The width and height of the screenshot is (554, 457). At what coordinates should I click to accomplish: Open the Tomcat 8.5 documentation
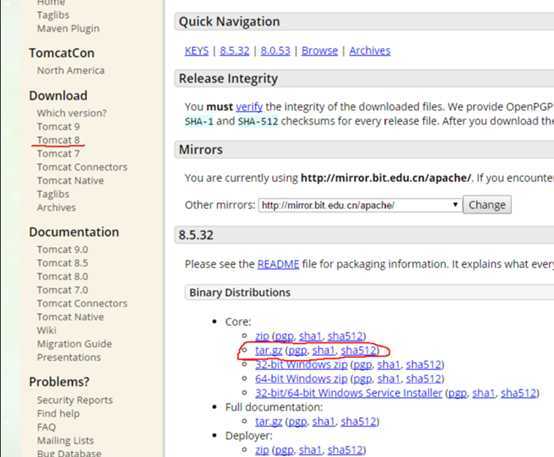pos(63,263)
